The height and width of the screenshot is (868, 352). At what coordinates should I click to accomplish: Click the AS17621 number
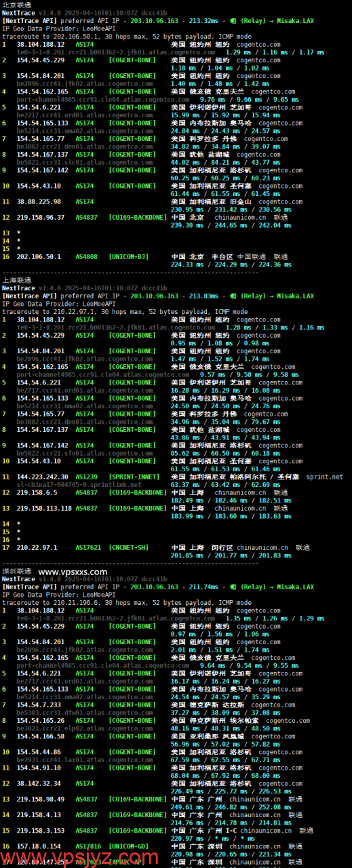tap(88, 547)
